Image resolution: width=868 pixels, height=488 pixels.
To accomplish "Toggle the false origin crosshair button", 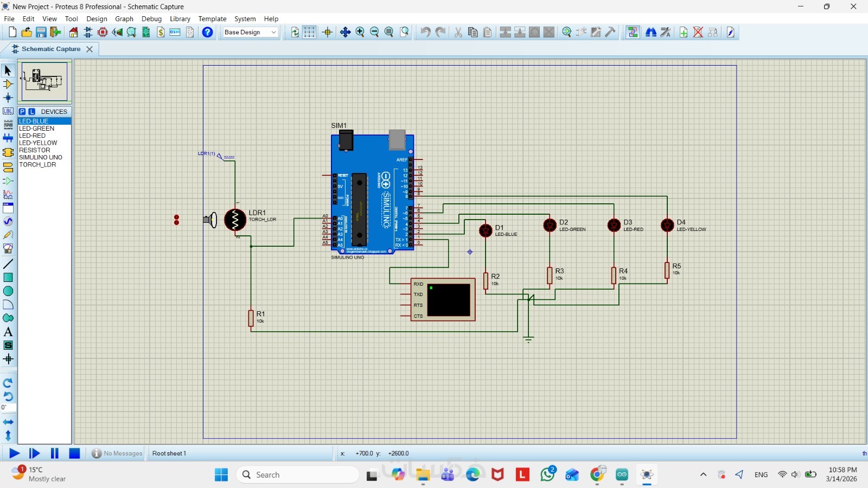I will [327, 33].
